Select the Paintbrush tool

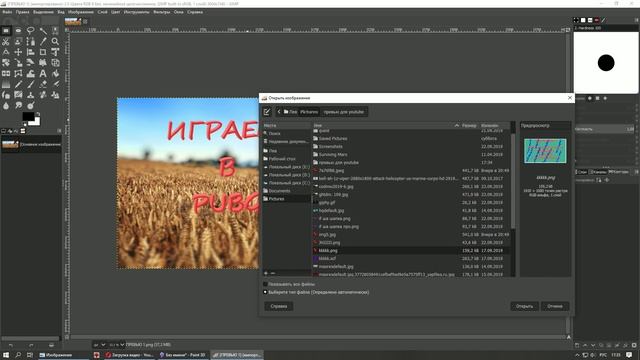click(31, 84)
